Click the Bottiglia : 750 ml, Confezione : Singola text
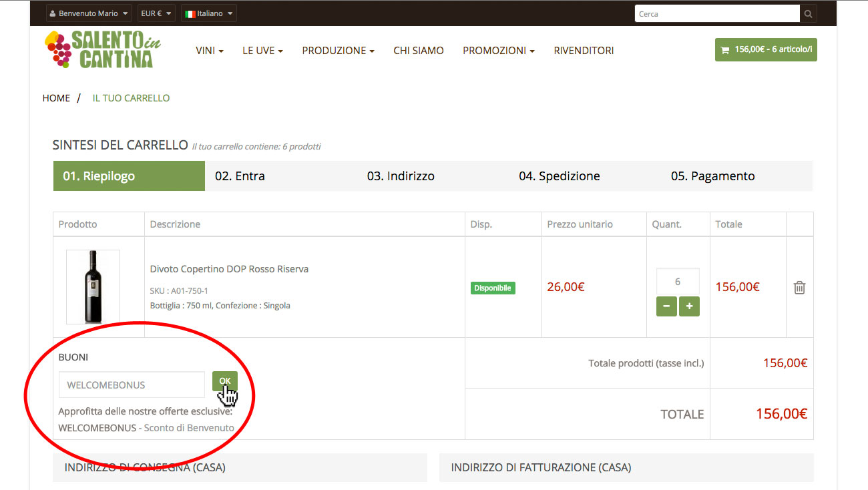Image resolution: width=868 pixels, height=490 pixels. [x=220, y=306]
